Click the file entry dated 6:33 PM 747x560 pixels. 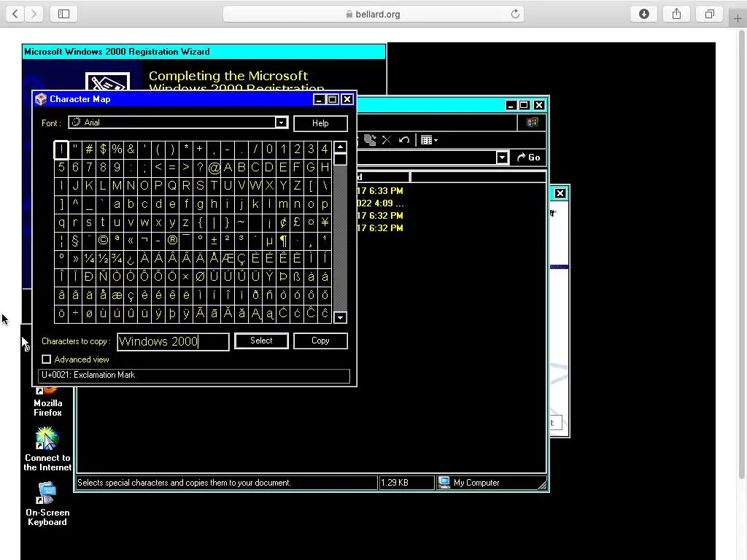[379, 191]
